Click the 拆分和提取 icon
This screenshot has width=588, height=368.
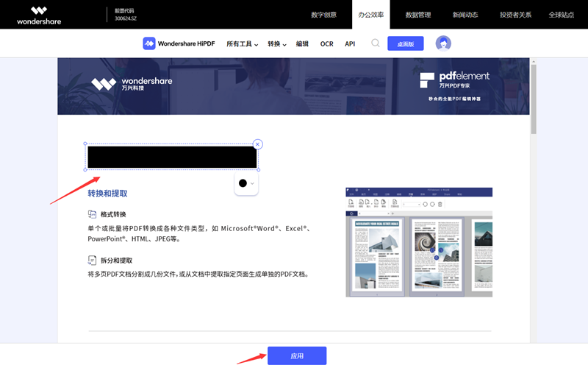pyautogui.click(x=92, y=261)
